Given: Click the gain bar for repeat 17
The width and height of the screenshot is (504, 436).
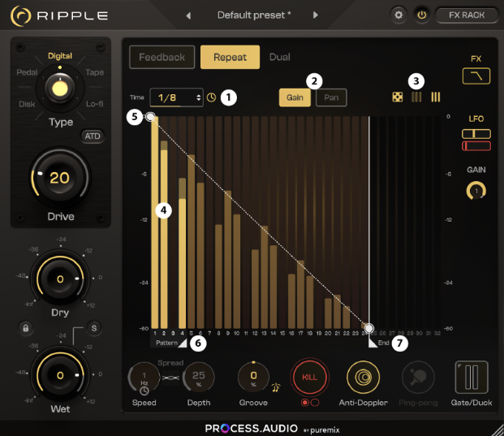Looking at the screenshot, I should tap(300, 295).
